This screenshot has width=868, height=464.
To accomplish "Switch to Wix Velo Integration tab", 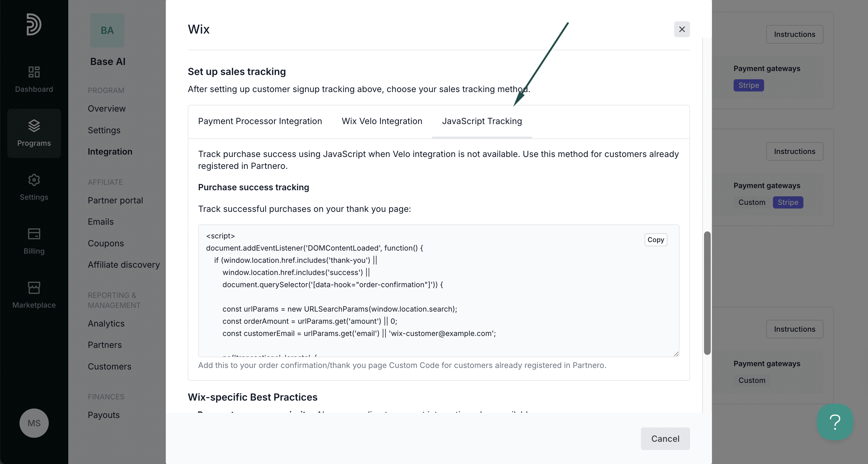I will [382, 121].
